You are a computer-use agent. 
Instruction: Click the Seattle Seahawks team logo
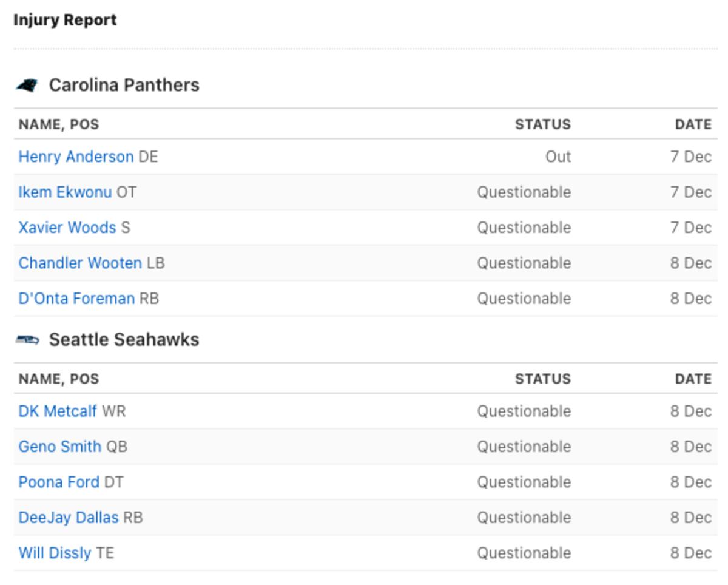pos(27,340)
